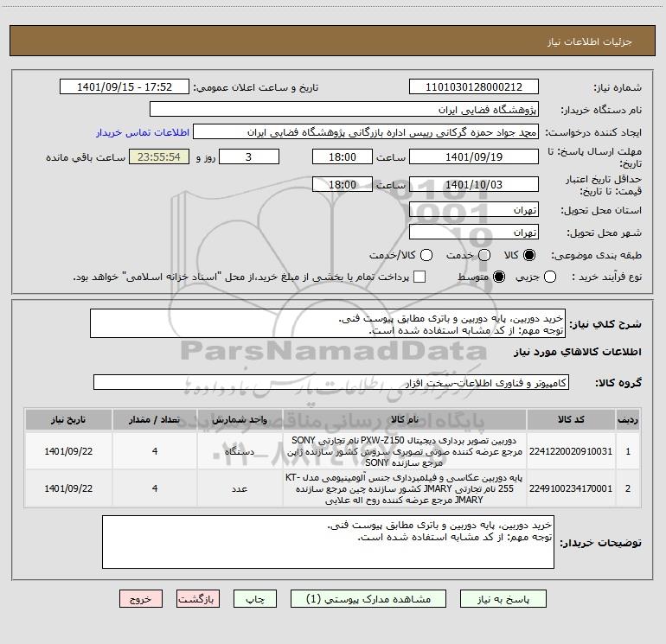Click the خروج exit button

click(141, 599)
